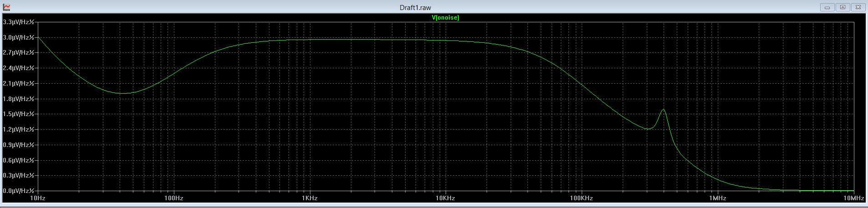Click the 3.0µV/Hz½ vertical axis label
Screen dimensions: 868x208
[19, 37]
